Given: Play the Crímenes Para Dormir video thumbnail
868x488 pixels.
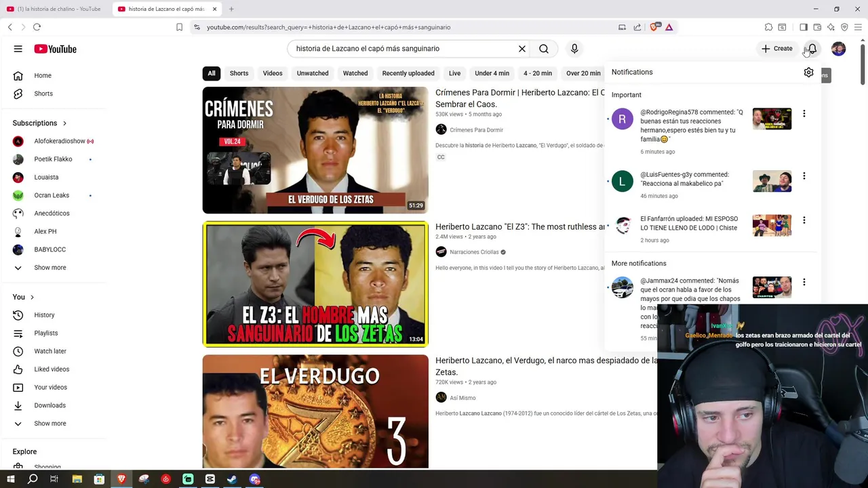Looking at the screenshot, I should [x=315, y=150].
